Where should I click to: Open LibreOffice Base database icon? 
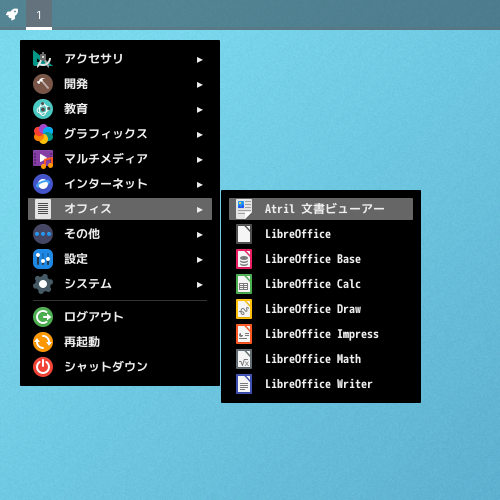point(244,259)
